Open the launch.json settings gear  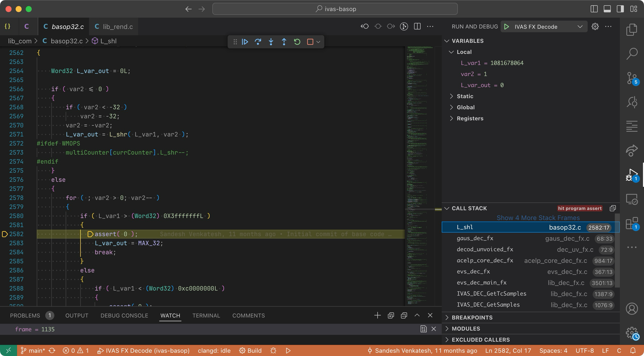(595, 27)
